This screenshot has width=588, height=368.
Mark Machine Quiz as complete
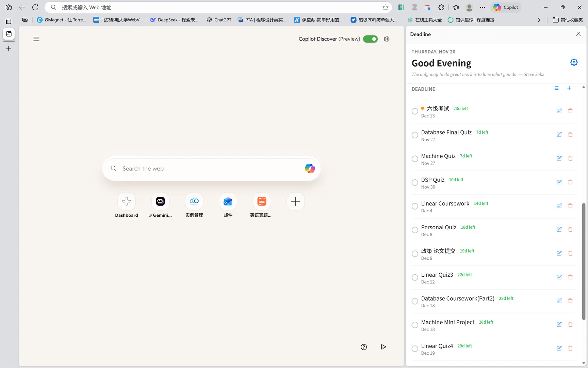coord(415,159)
